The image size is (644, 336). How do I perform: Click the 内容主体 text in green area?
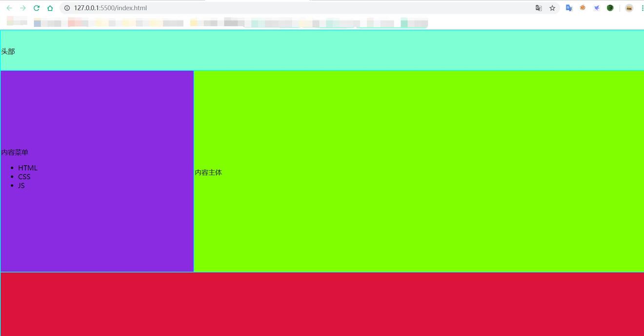click(208, 172)
